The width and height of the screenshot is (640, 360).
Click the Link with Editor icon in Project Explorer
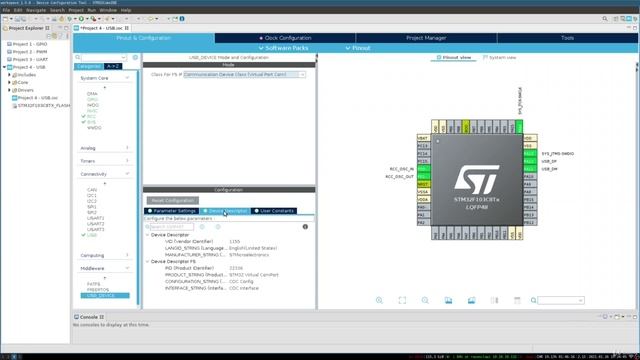pos(54,36)
